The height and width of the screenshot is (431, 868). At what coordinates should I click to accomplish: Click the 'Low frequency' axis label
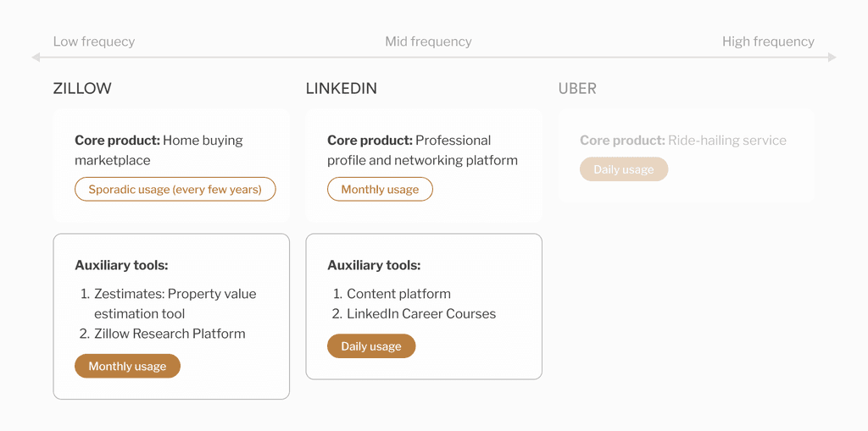tap(94, 41)
